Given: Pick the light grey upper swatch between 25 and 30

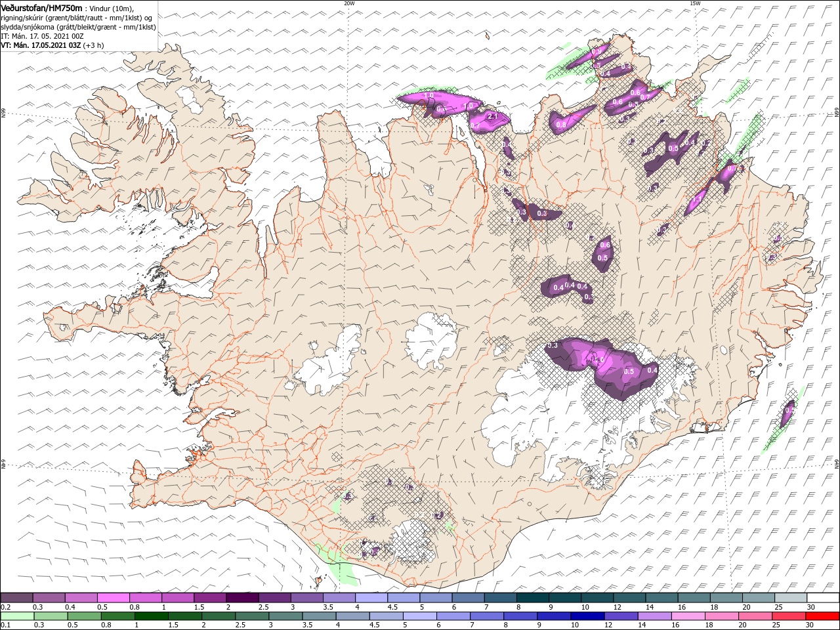Looking at the screenshot, I should click(790, 598).
